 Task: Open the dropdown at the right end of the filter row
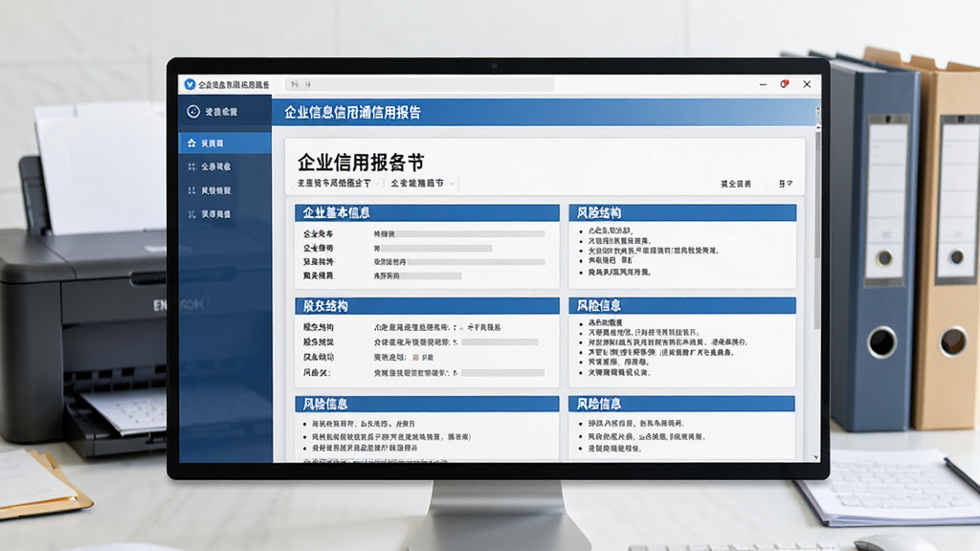(x=742, y=184)
